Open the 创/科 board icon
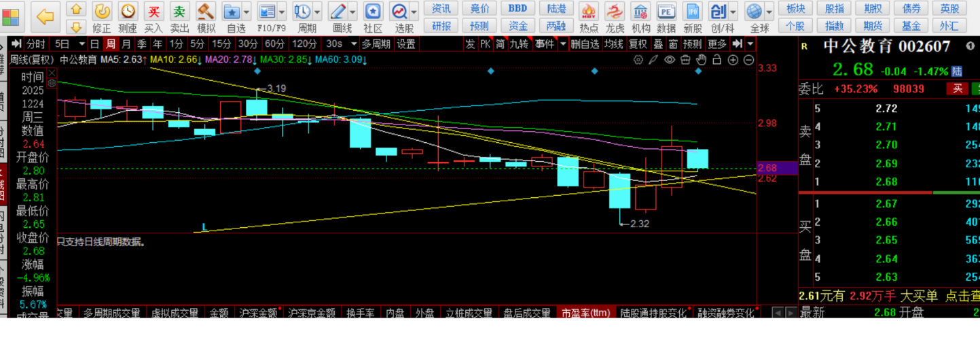This screenshot has width=980, height=340. pos(719,12)
